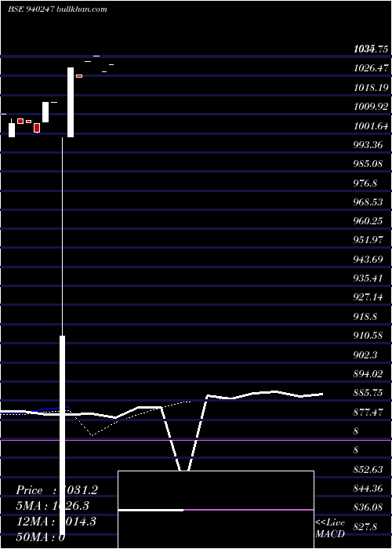This screenshot has height=549, width=392.
Task: Pick the 894.02 axis label
Action: (x=368, y=374)
